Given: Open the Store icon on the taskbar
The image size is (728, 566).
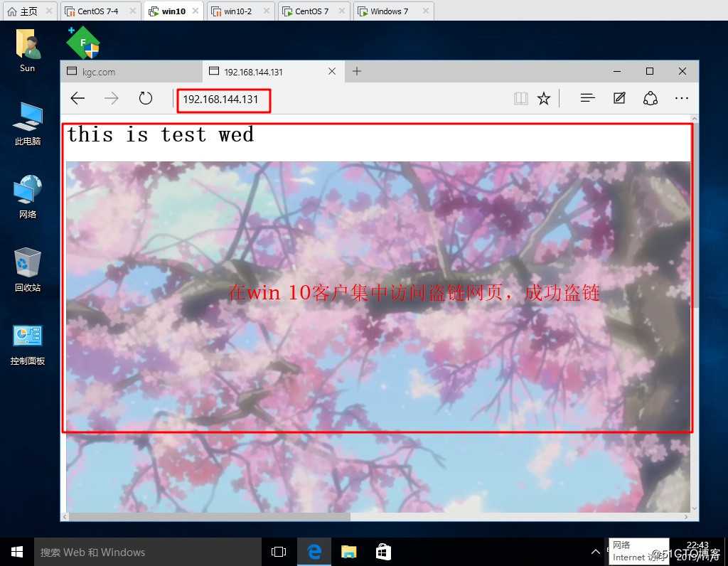Looking at the screenshot, I should pos(383,552).
